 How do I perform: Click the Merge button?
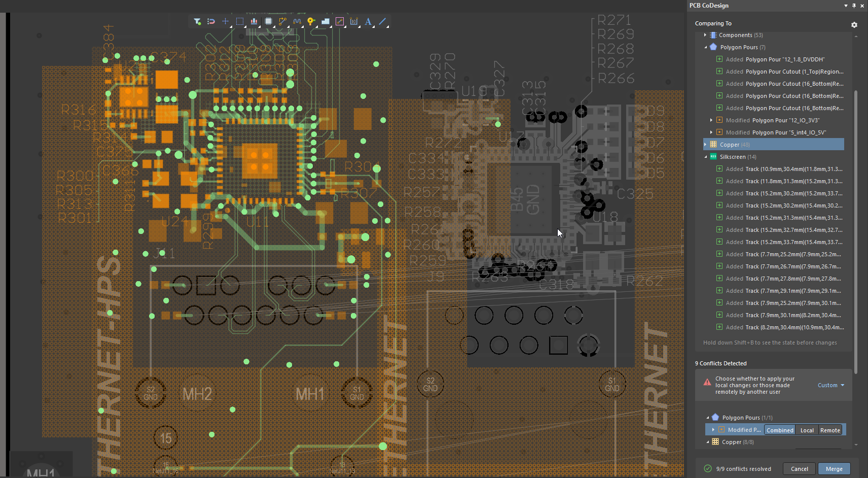tap(834, 469)
